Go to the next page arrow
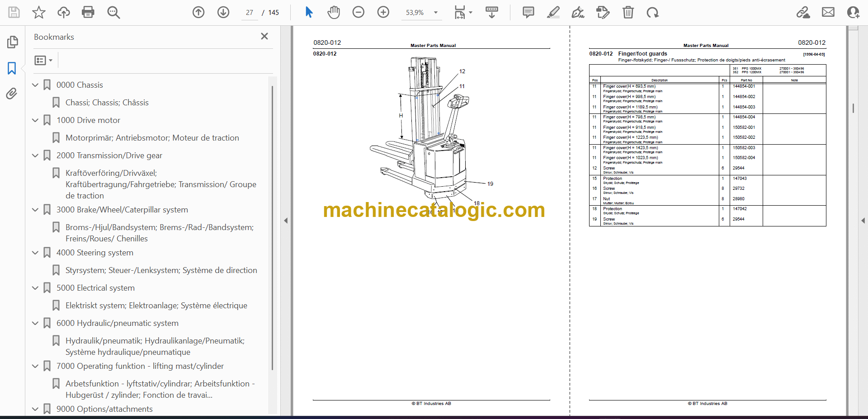Screen dimensions: 868x419 [x=223, y=12]
